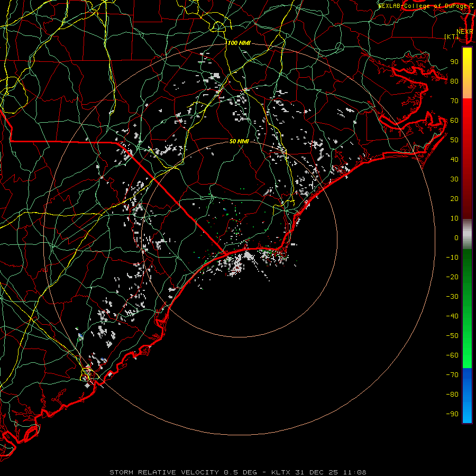This screenshot has height=476, width=476.
Task: Click the 80 value on the velocity scale
Action: [x=454, y=81]
